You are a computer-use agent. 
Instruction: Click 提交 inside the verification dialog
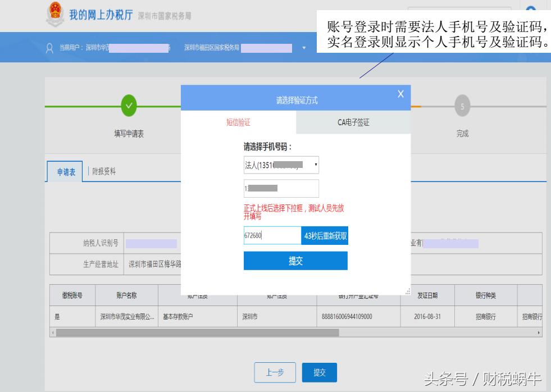coord(297,261)
